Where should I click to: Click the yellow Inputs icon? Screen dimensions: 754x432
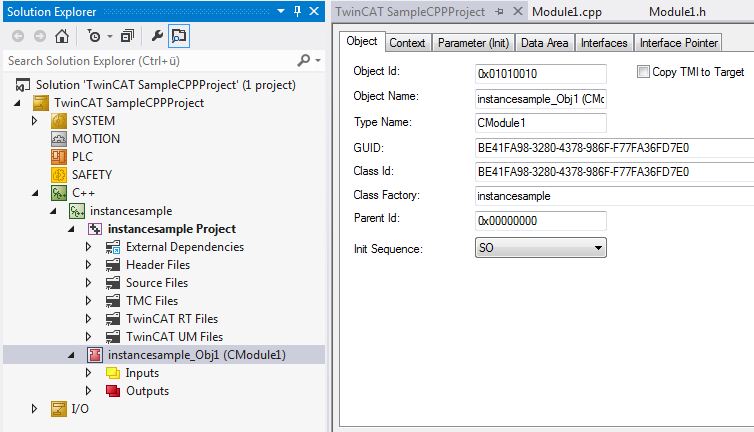[113, 373]
